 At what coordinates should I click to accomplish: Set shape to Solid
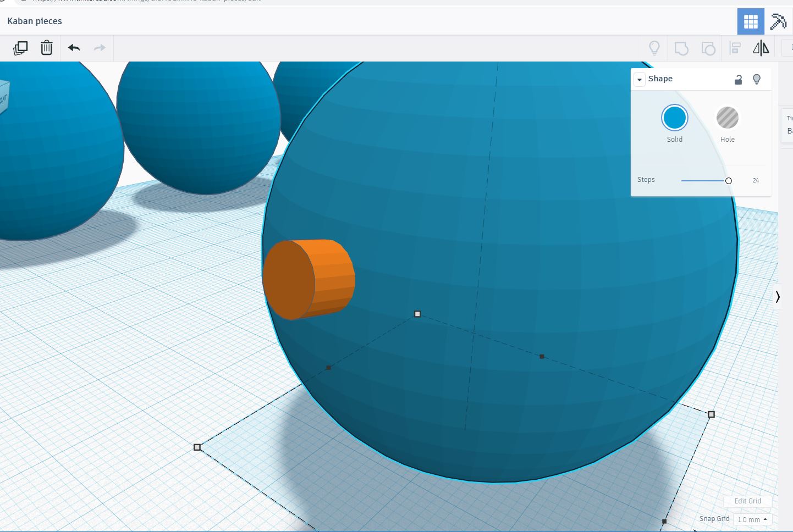[675, 118]
